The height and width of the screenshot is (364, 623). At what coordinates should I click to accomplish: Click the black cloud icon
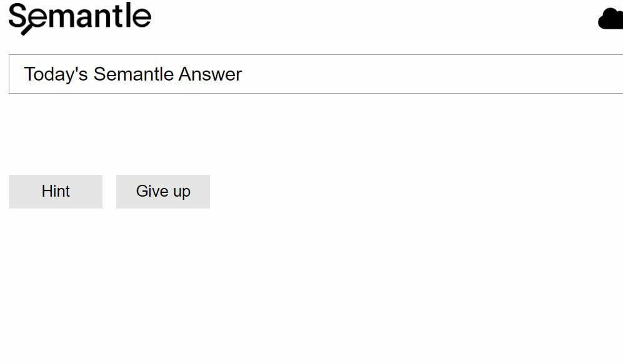tap(611, 19)
